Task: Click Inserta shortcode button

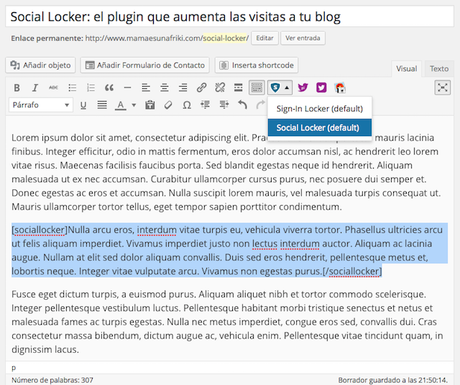Action: click(x=256, y=65)
